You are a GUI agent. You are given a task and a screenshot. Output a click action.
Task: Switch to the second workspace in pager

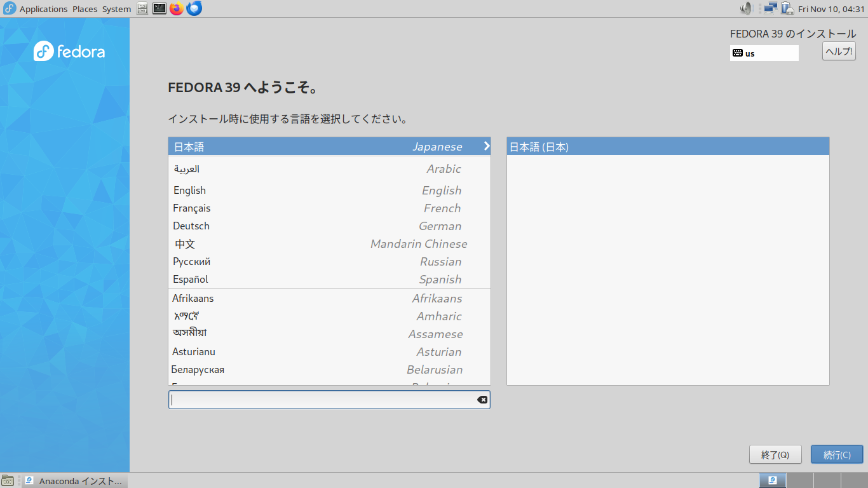tap(799, 480)
